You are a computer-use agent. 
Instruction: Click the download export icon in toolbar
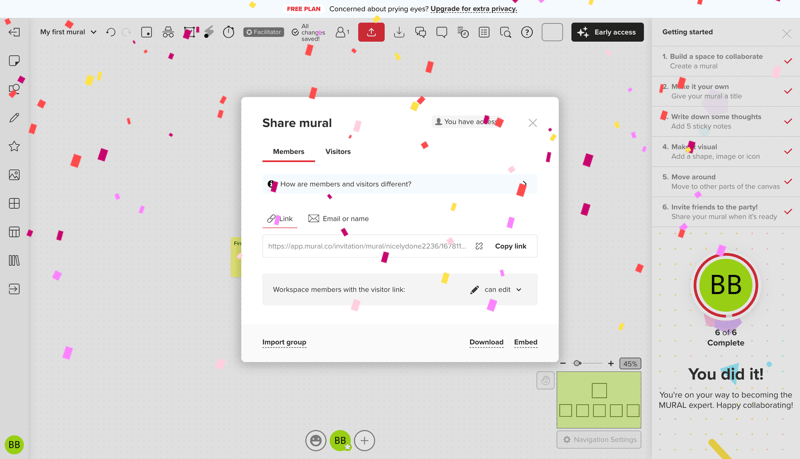click(x=399, y=32)
